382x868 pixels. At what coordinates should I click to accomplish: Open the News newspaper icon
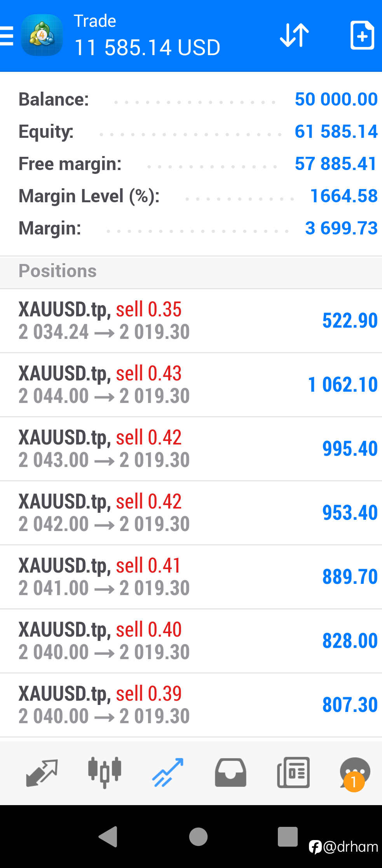click(293, 773)
